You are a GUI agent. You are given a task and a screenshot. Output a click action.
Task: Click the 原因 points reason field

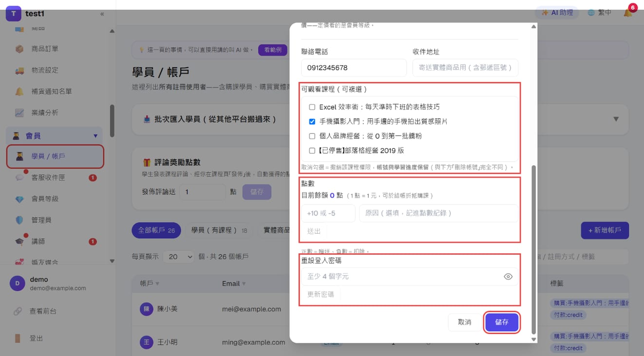click(439, 213)
